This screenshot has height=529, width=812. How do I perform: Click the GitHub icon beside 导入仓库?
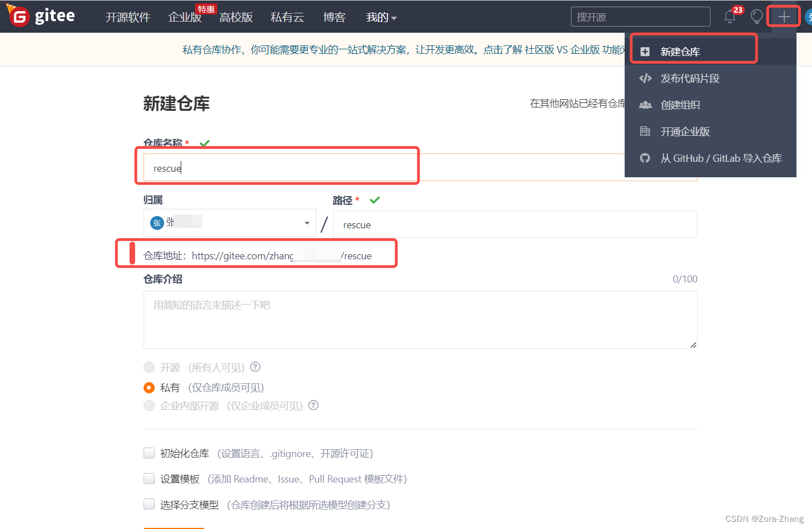click(x=645, y=158)
